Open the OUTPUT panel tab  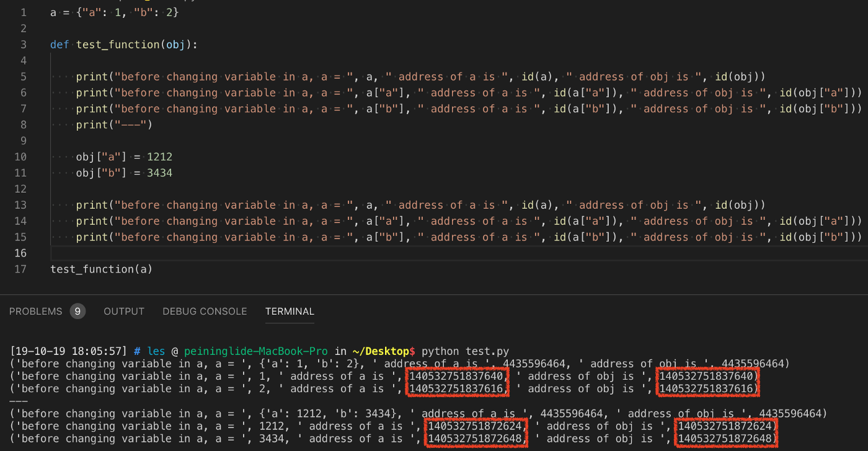124,311
